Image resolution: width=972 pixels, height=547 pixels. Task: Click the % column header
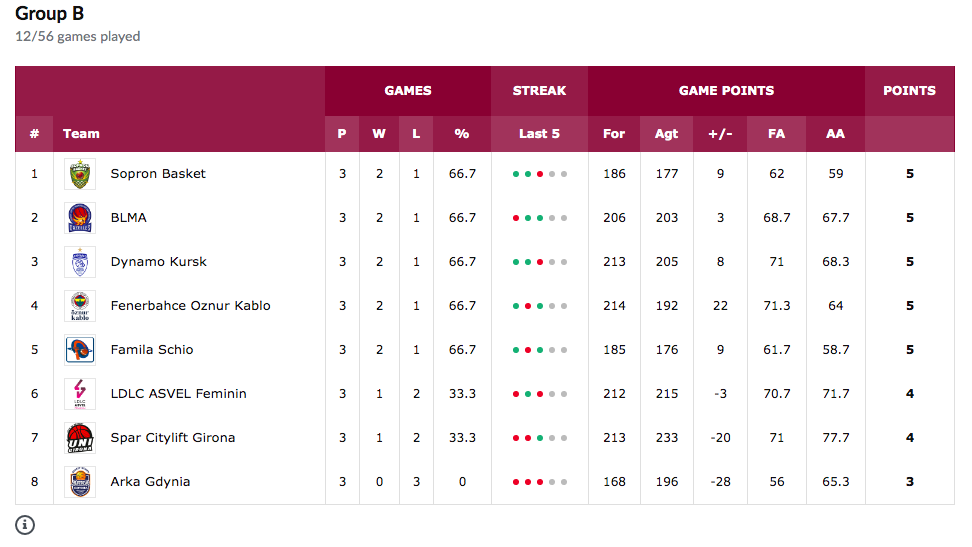[x=462, y=134]
